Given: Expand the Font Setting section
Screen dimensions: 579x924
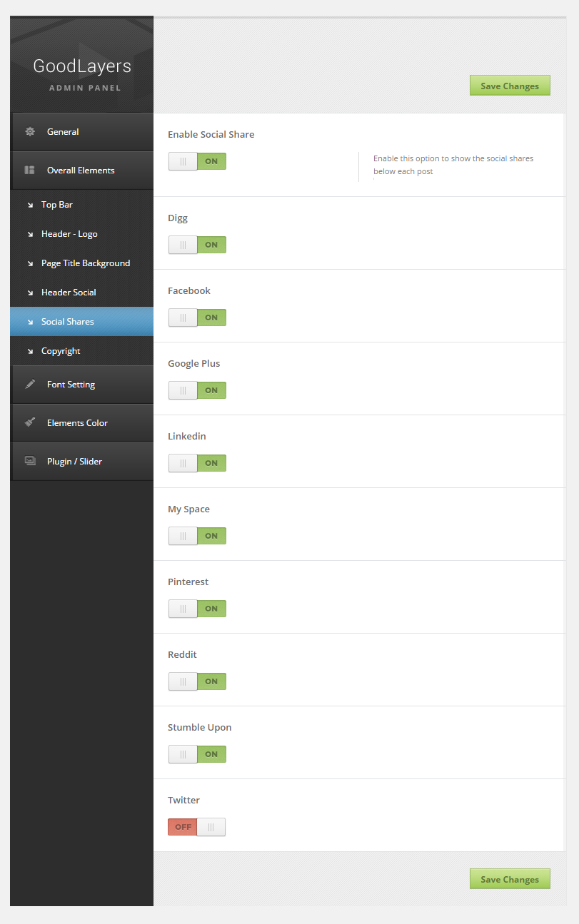Looking at the screenshot, I should [71, 385].
